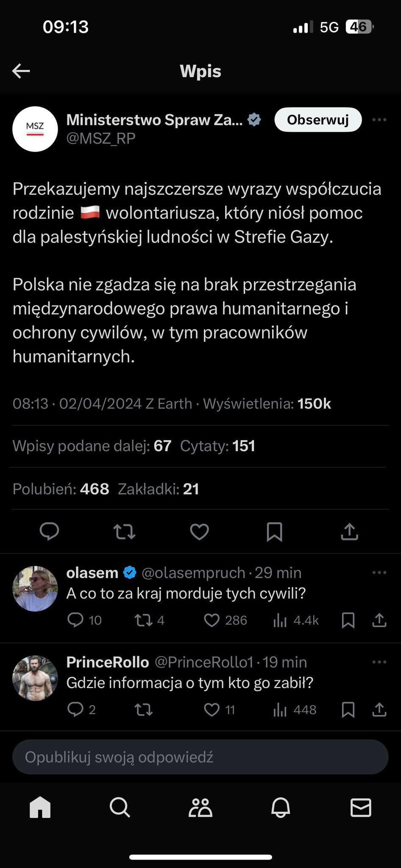Screen dimensions: 401x868
Task: Open the Home tab
Action: [40, 807]
